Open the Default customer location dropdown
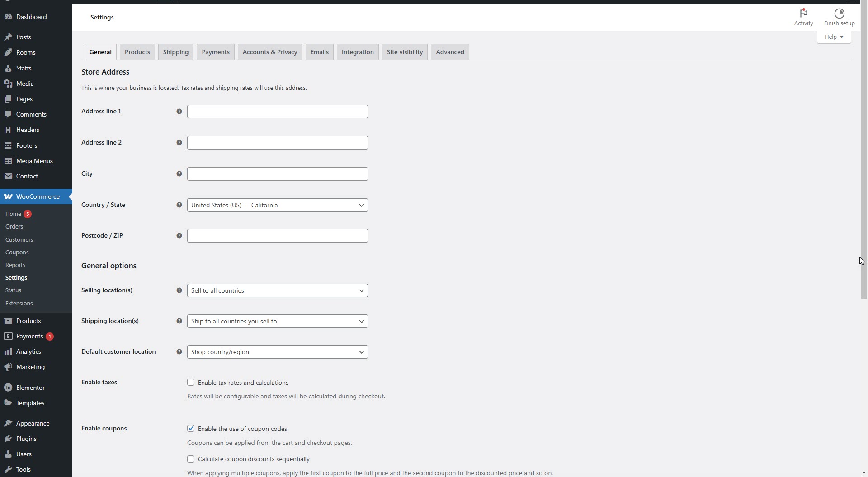This screenshot has height=477, width=868. 277,352
